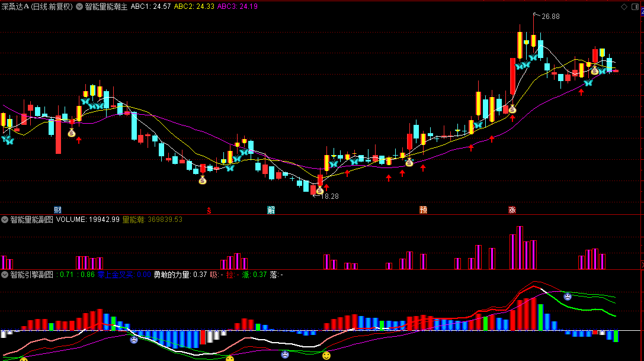Click the money bag above the 财 marker

[x=72, y=133]
